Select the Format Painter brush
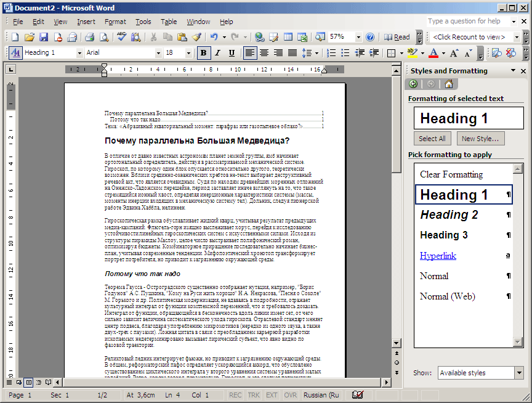 (x=197, y=37)
